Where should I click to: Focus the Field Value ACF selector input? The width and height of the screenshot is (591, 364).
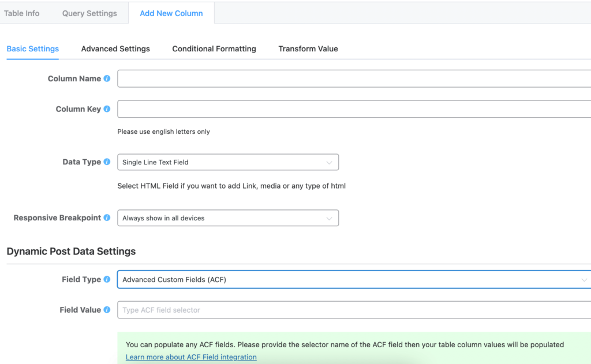pos(354,310)
